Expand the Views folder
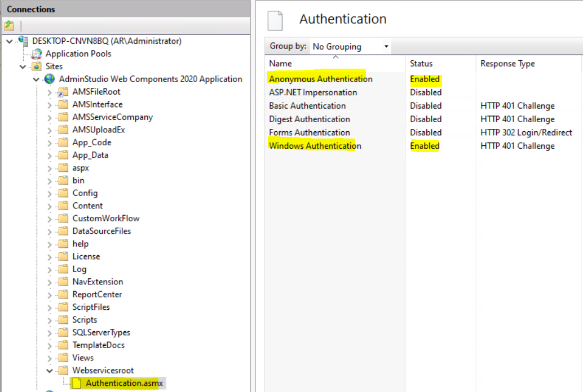Viewport: 583px width, 392px height. (50, 358)
